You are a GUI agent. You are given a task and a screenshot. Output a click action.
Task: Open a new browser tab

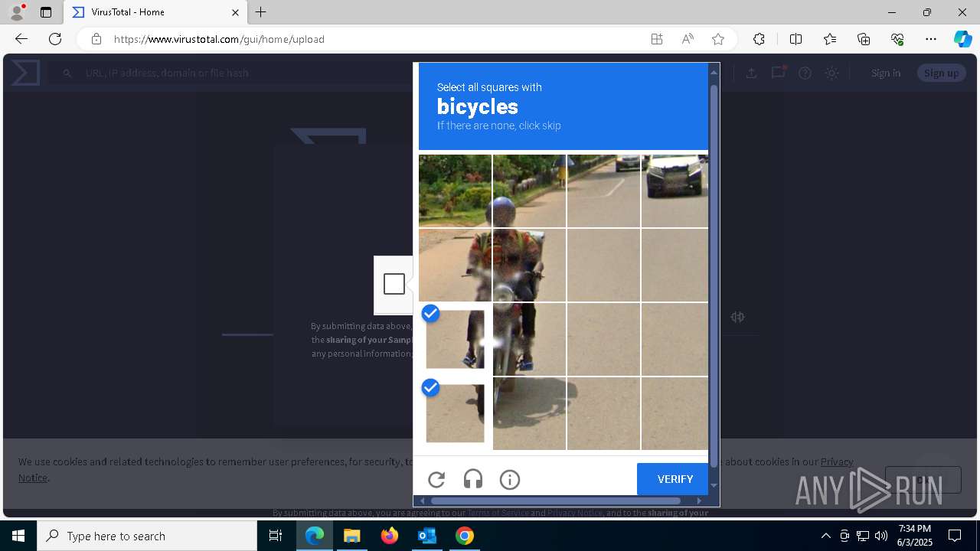coord(261,12)
